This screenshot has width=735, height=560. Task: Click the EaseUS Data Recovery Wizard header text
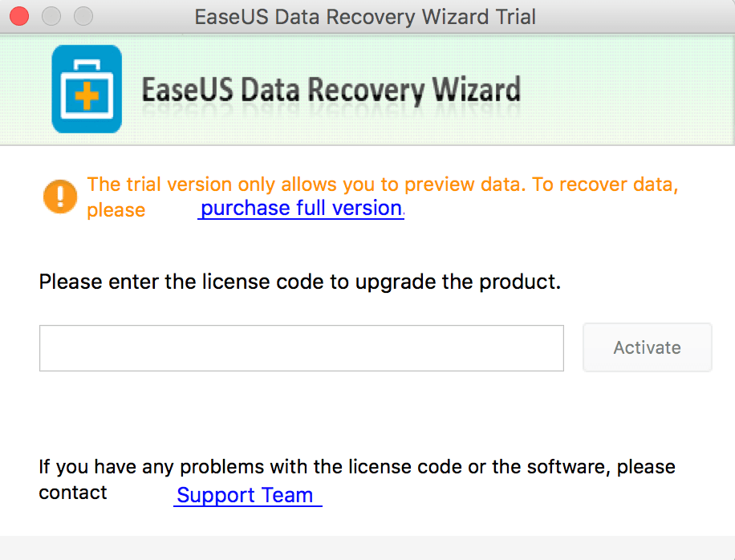click(331, 90)
